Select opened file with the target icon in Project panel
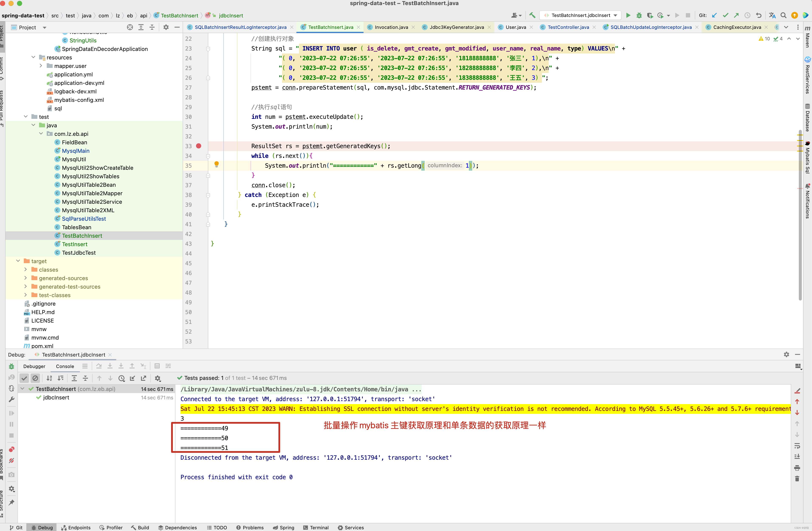Image resolution: width=812 pixels, height=531 pixels. click(130, 27)
